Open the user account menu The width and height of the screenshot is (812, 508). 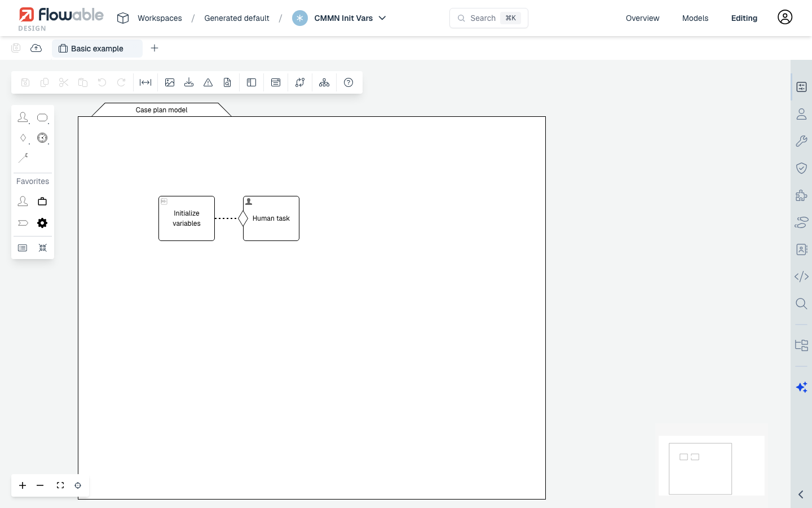(785, 17)
